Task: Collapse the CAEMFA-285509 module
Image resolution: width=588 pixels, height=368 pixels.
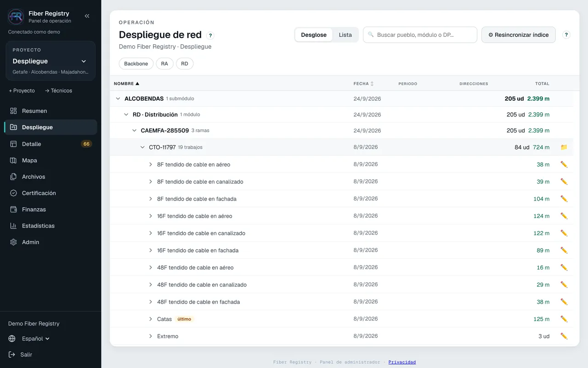Action: [135, 131]
